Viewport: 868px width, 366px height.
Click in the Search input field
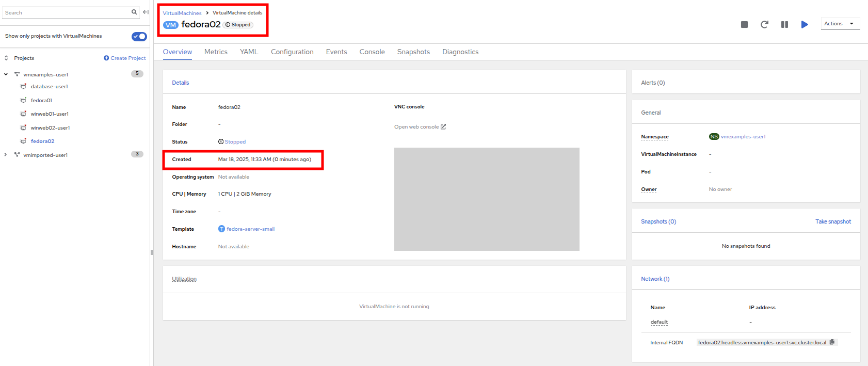[66, 12]
